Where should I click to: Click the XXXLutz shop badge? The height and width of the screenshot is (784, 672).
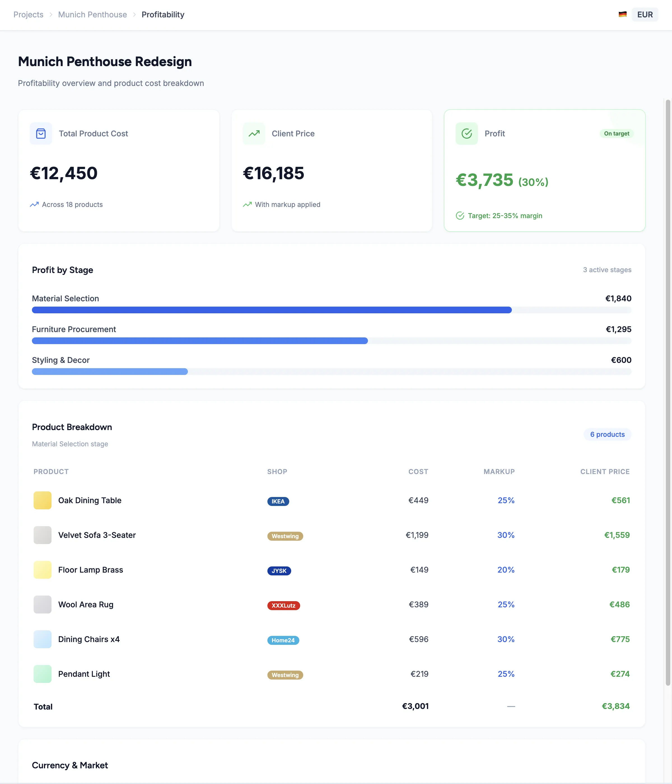pyautogui.click(x=283, y=605)
